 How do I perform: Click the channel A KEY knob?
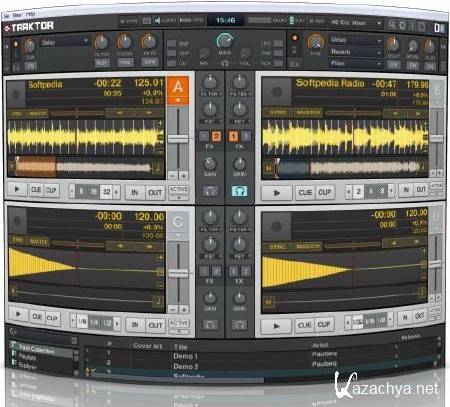tap(210, 109)
